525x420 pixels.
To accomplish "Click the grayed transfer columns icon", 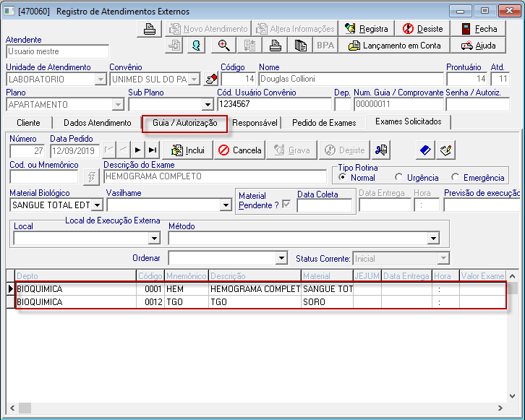I will pos(249,45).
